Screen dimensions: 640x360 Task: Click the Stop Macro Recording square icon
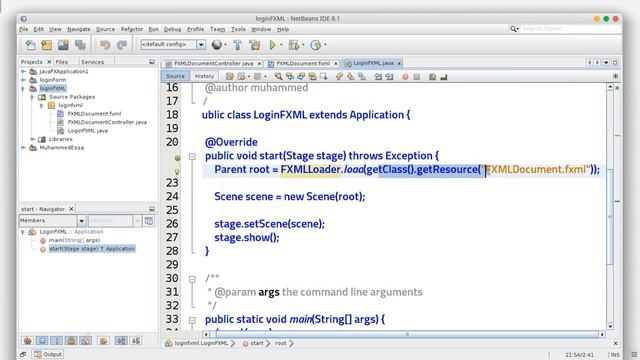(416, 77)
